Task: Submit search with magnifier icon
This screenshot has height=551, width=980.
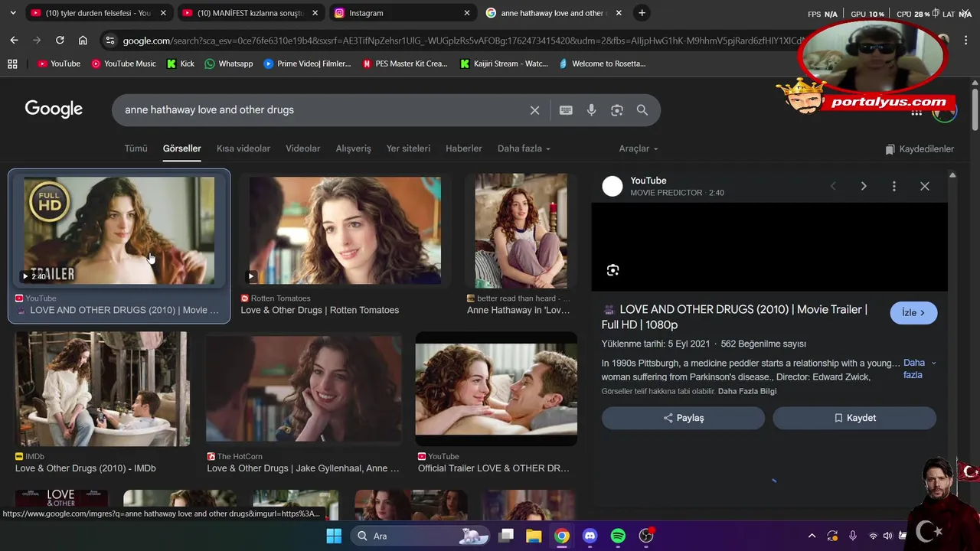Action: click(642, 110)
